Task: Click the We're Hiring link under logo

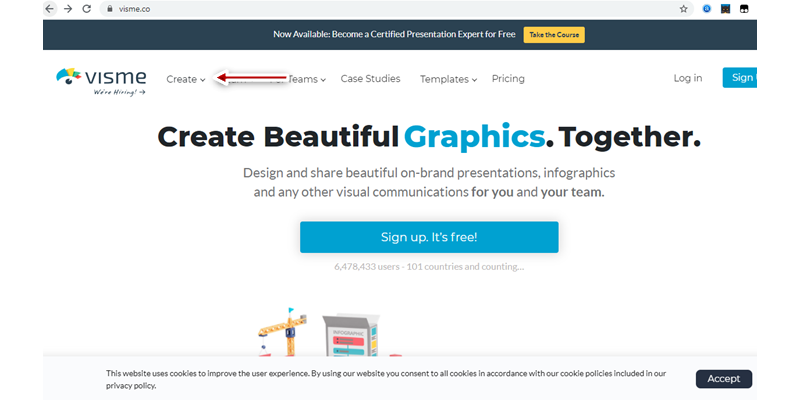Action: [119, 92]
